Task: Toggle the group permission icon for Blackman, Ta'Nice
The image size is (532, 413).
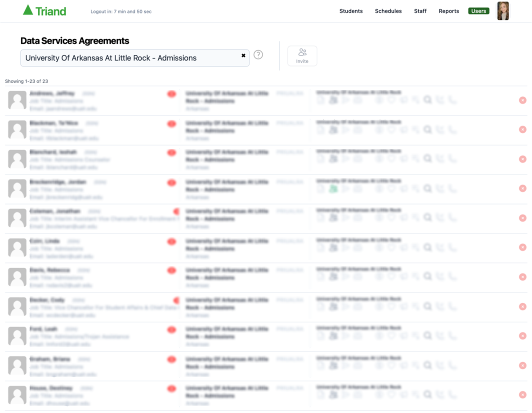Action: coord(334,130)
